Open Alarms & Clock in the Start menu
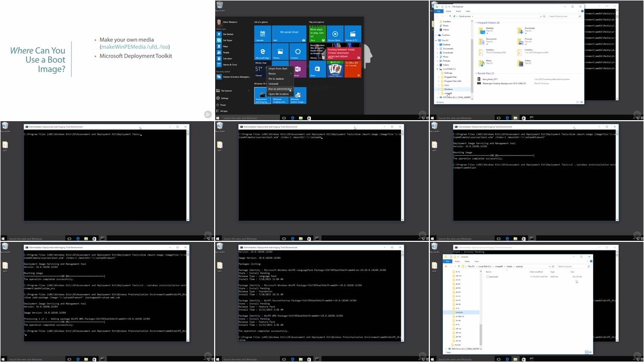The height and width of the screenshot is (362, 644). (x=226, y=64)
